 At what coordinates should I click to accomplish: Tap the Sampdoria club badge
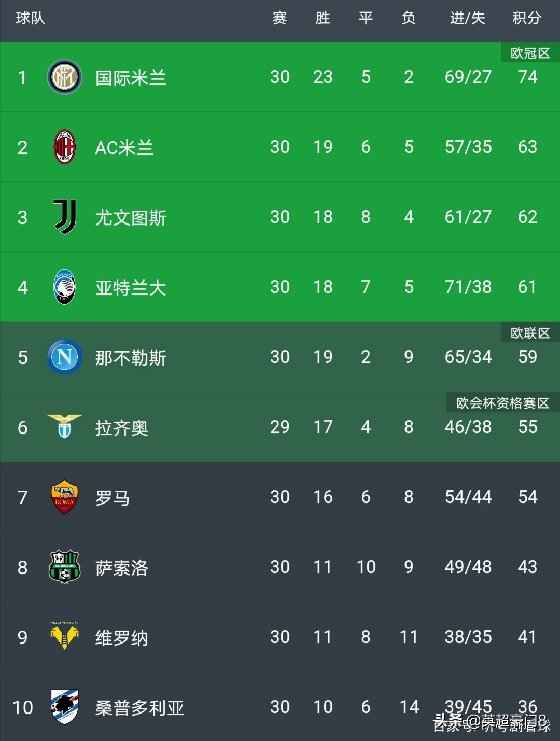(64, 707)
